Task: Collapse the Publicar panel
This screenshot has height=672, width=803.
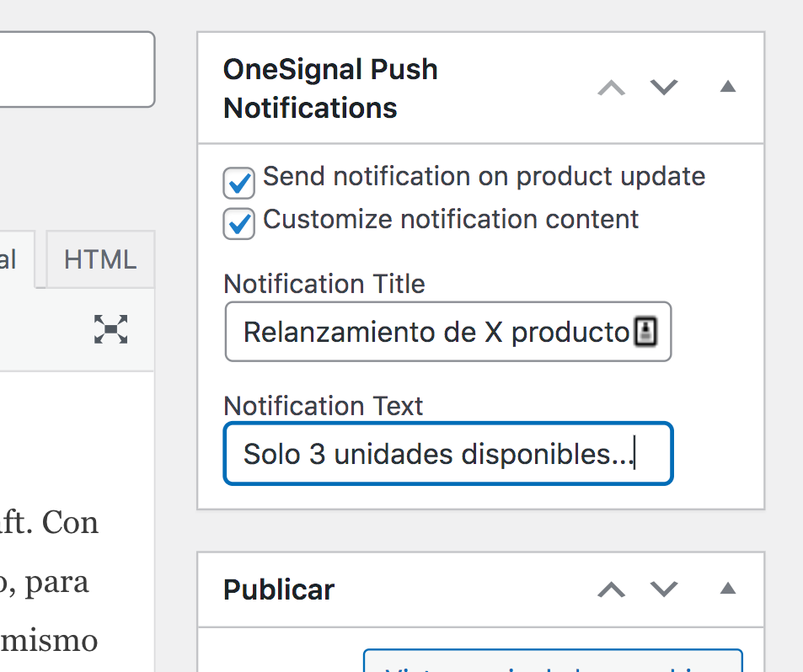Action: point(726,589)
